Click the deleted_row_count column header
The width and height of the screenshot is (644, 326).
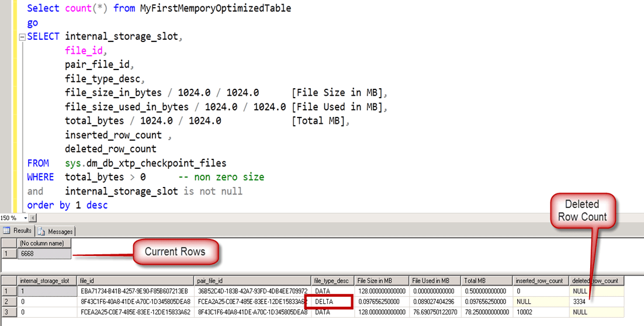(x=595, y=280)
